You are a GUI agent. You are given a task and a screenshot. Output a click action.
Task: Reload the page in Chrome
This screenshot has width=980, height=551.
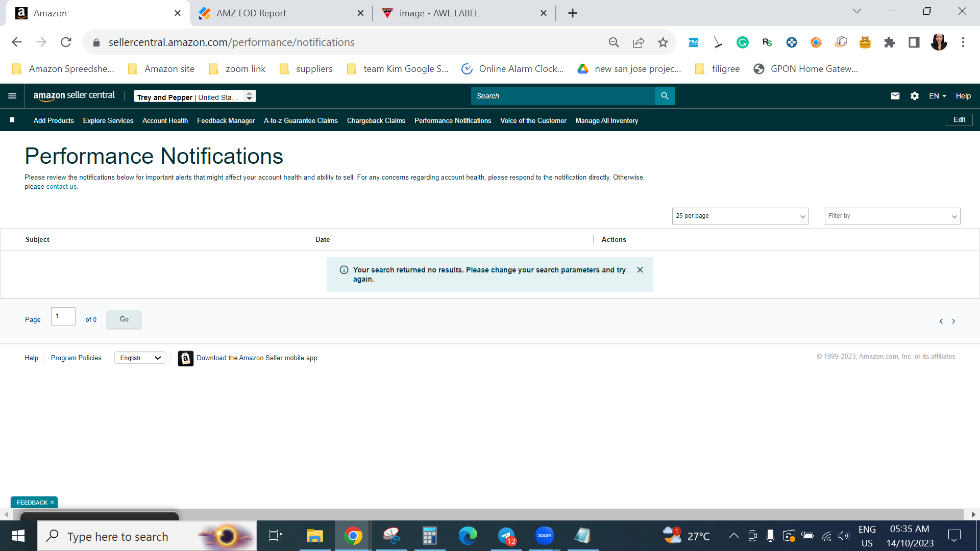(66, 42)
